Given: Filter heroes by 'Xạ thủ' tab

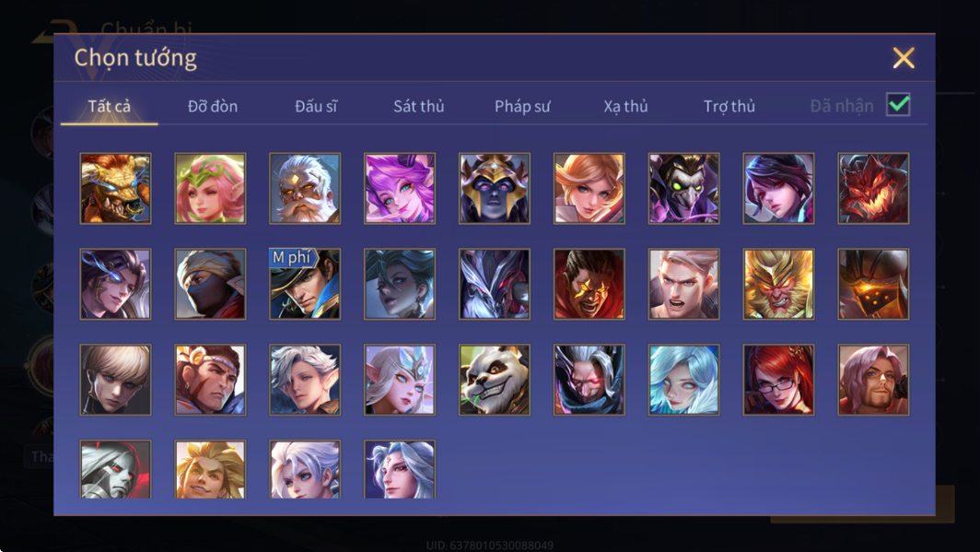Looking at the screenshot, I should click(625, 106).
